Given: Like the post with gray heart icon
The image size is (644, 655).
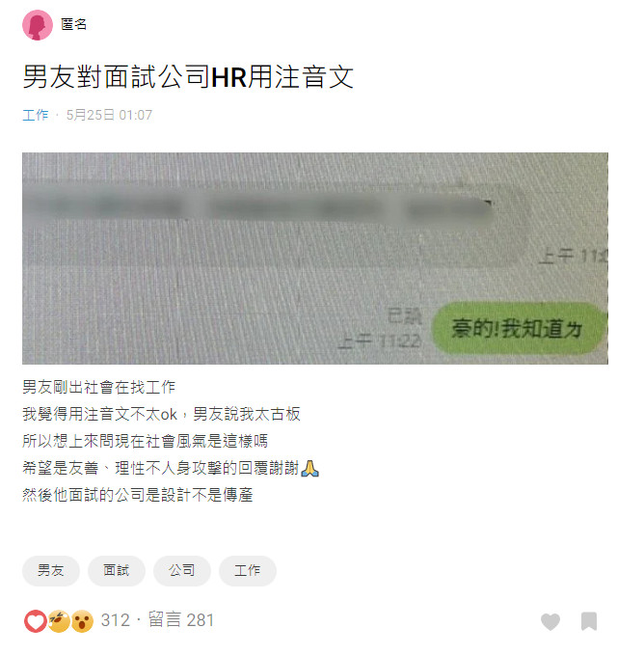Looking at the screenshot, I should point(550,621).
